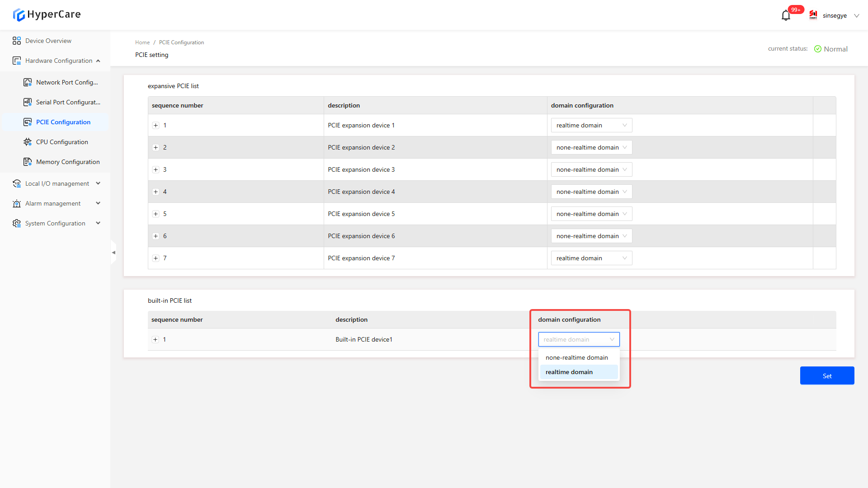Go to Home breadcrumb link

pyautogui.click(x=142, y=42)
